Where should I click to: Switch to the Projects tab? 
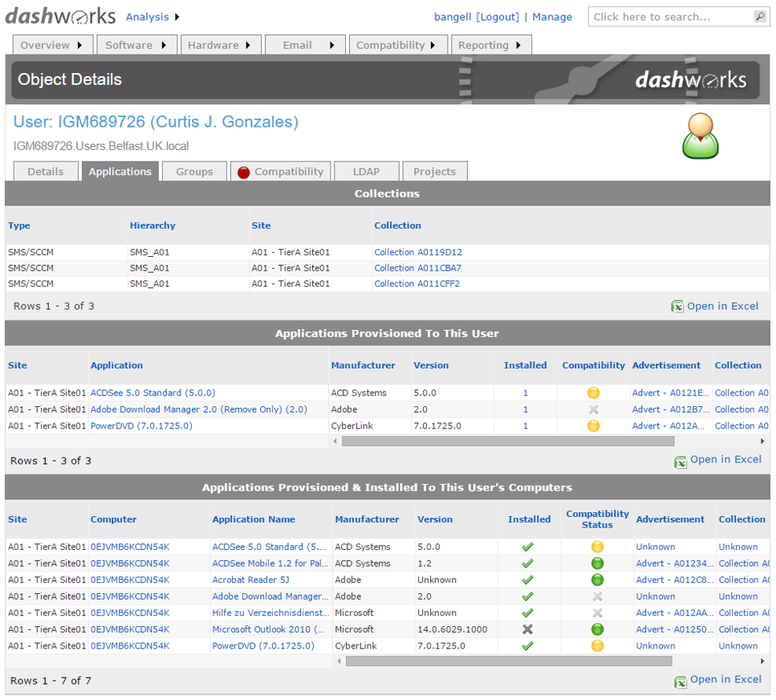434,172
